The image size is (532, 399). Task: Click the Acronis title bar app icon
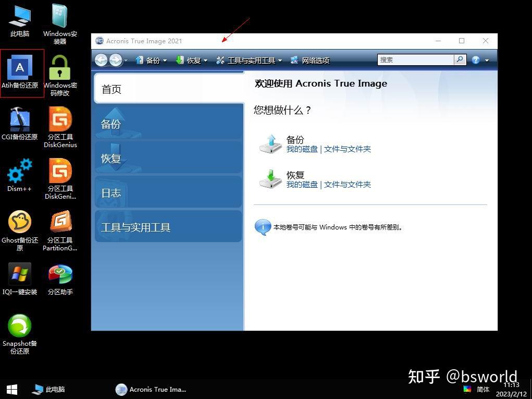click(100, 41)
